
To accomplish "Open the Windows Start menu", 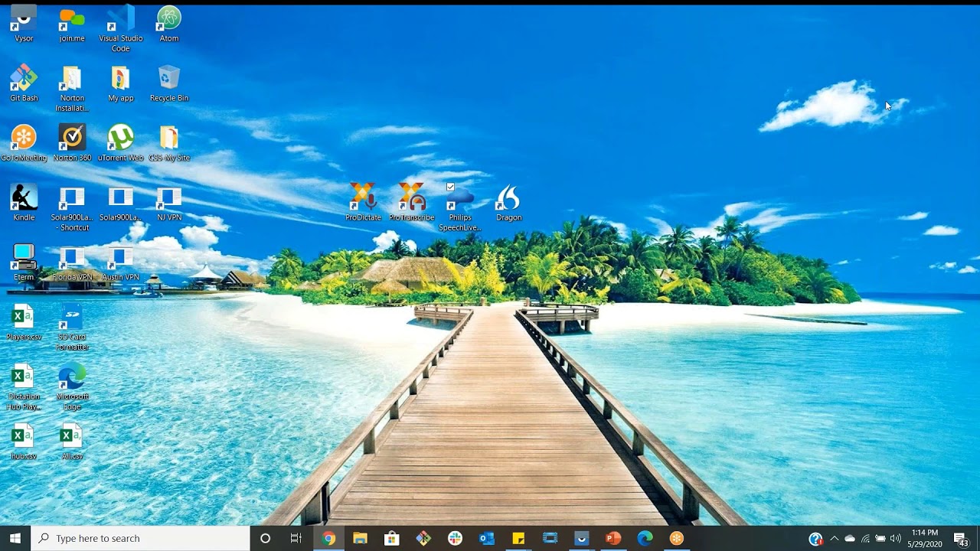I will 15,538.
